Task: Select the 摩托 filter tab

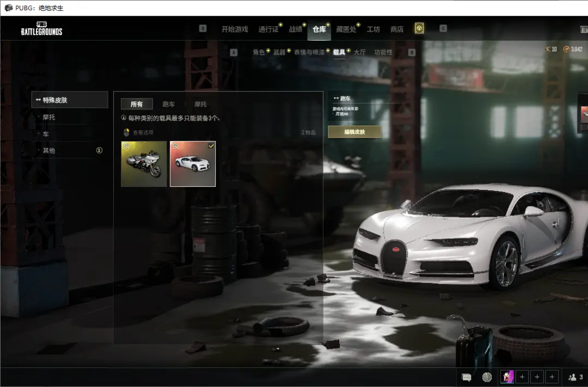Action: (x=200, y=105)
